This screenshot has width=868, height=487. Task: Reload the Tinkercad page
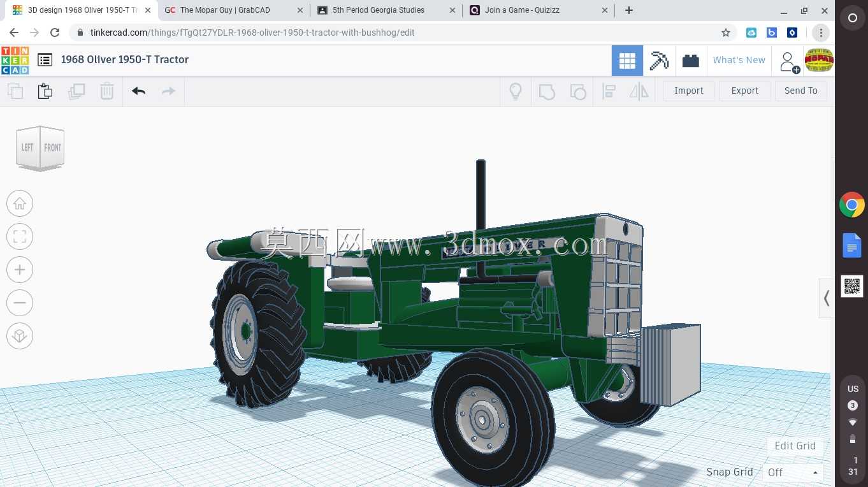coord(55,33)
